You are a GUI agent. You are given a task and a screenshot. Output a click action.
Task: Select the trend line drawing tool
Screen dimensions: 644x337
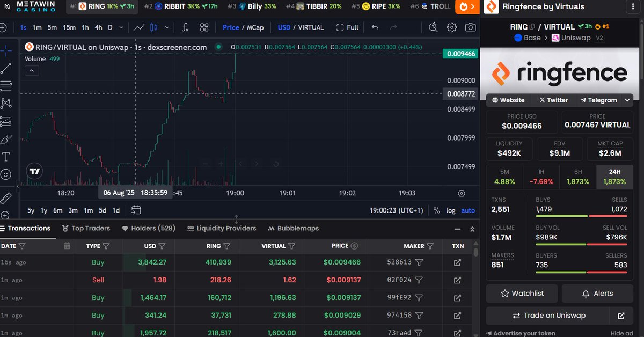tap(6, 68)
